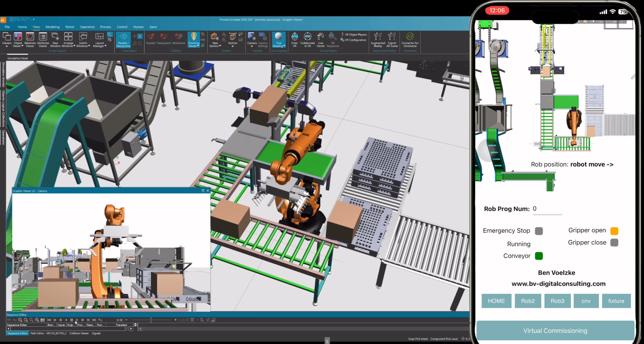Toggle Parallel / Perspective view
The image size is (644, 344).
point(123,40)
